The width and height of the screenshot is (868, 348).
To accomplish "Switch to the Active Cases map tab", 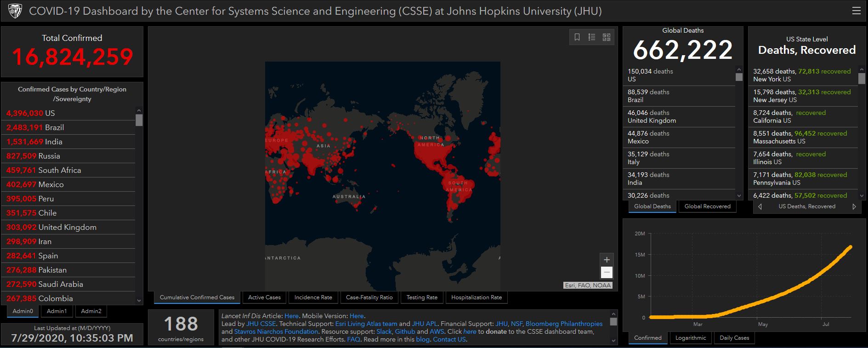I will click(x=264, y=297).
